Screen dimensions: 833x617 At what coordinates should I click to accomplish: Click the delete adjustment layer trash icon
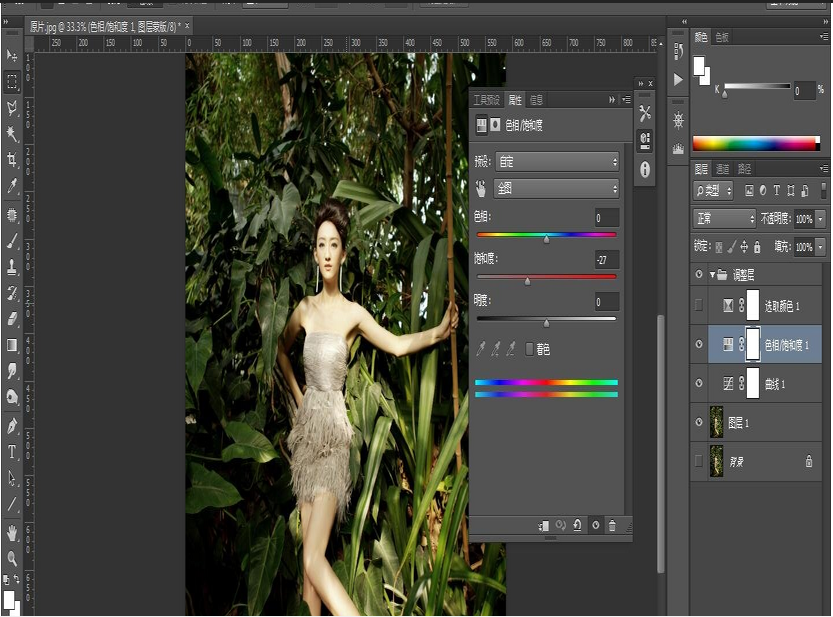click(611, 525)
